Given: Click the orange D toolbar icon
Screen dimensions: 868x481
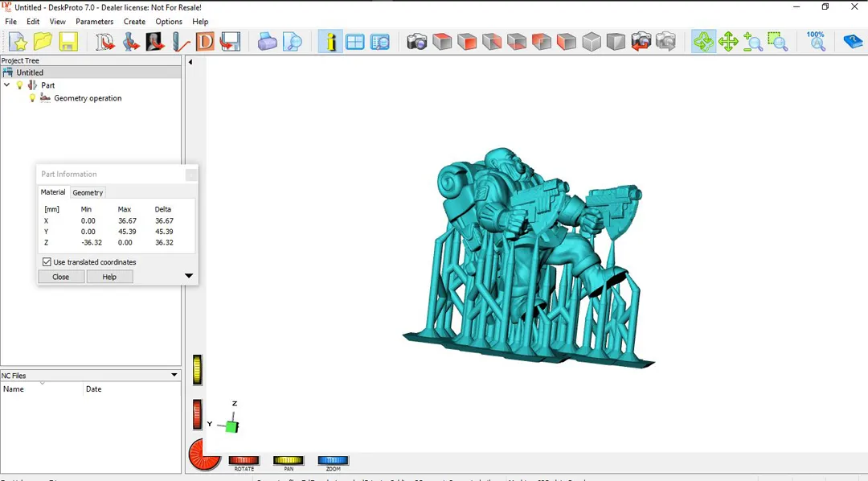Looking at the screenshot, I should coord(205,42).
